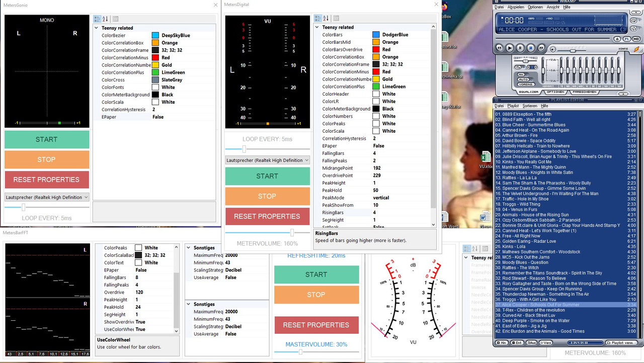Click START button in MetersGonio
Screen dimensions: 644x363
pyautogui.click(x=47, y=139)
